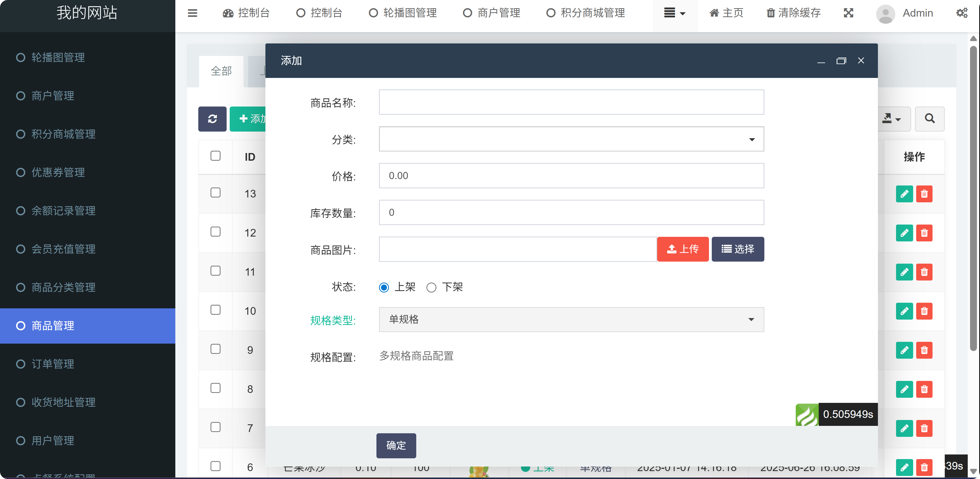
Task: Select the 下架 status radio button
Action: pyautogui.click(x=431, y=287)
